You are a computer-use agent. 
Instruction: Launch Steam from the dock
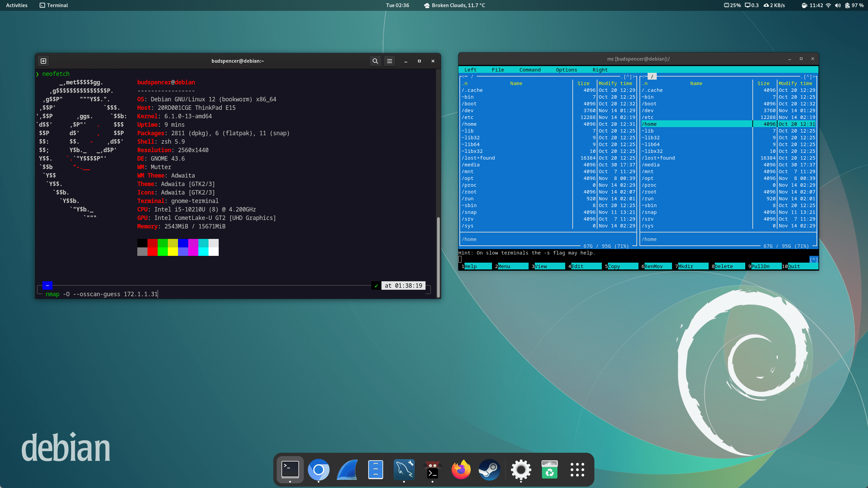tap(489, 470)
